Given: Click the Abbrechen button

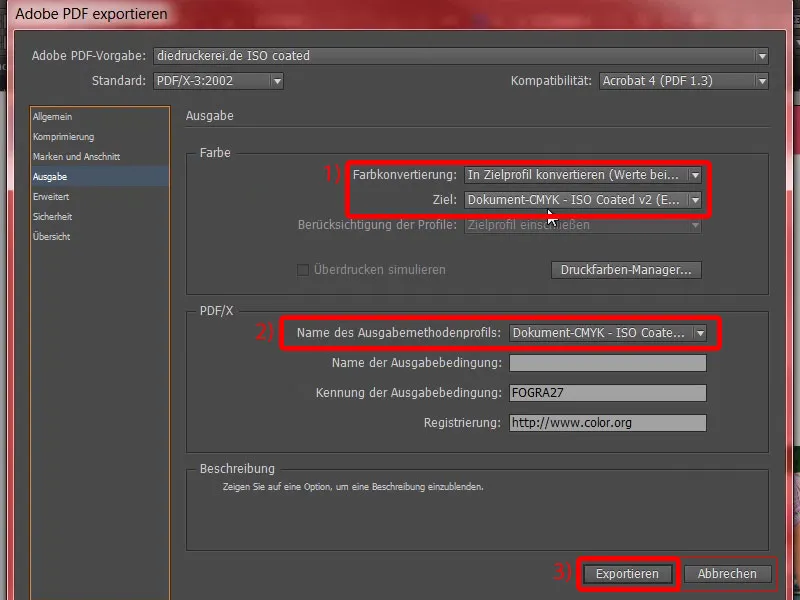Looking at the screenshot, I should tap(729, 573).
